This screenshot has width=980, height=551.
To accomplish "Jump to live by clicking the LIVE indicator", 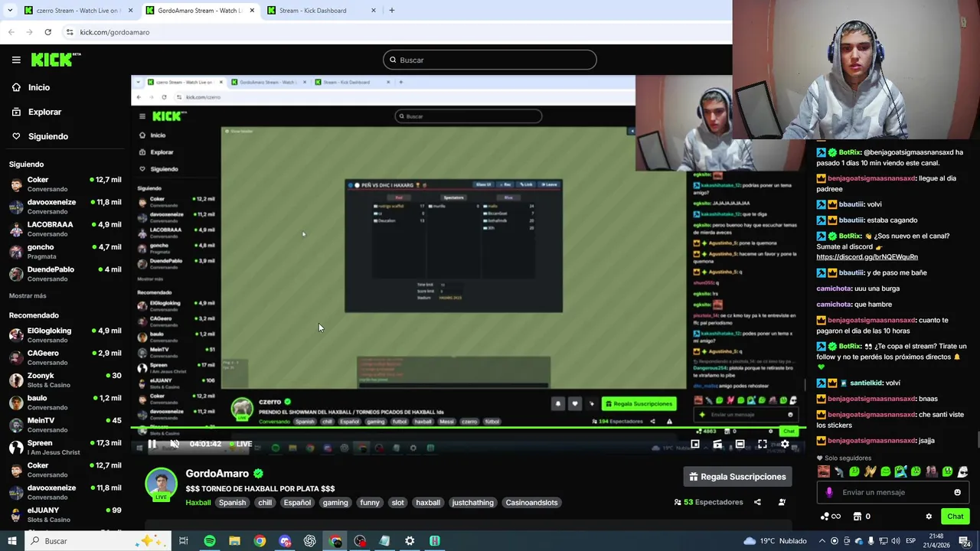I will coord(240,444).
